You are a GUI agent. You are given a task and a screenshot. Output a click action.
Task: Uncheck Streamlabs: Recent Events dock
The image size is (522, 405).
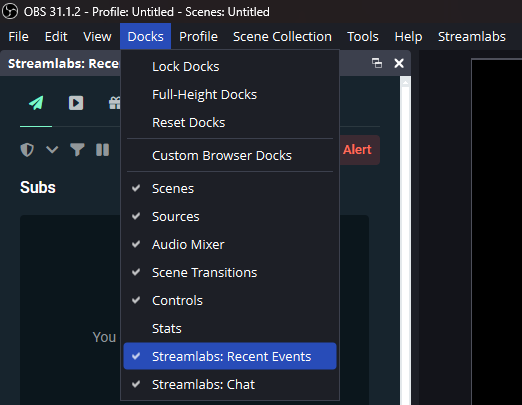[x=230, y=356]
